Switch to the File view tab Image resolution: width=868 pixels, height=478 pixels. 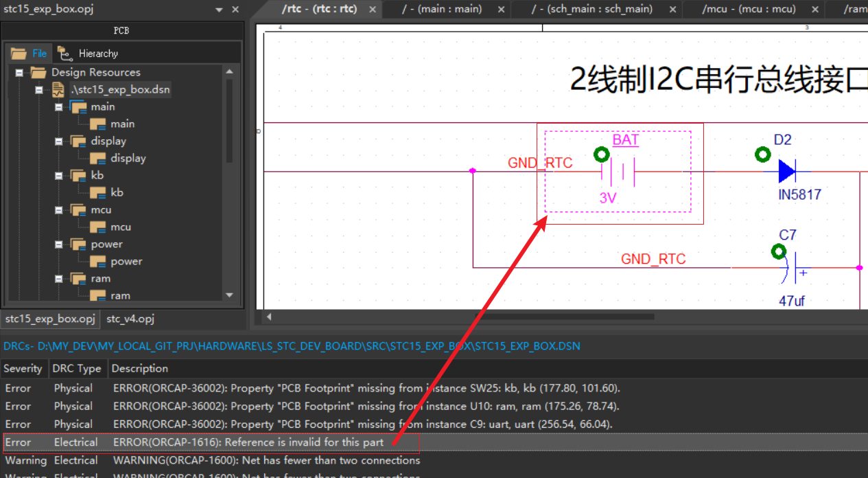coord(29,53)
